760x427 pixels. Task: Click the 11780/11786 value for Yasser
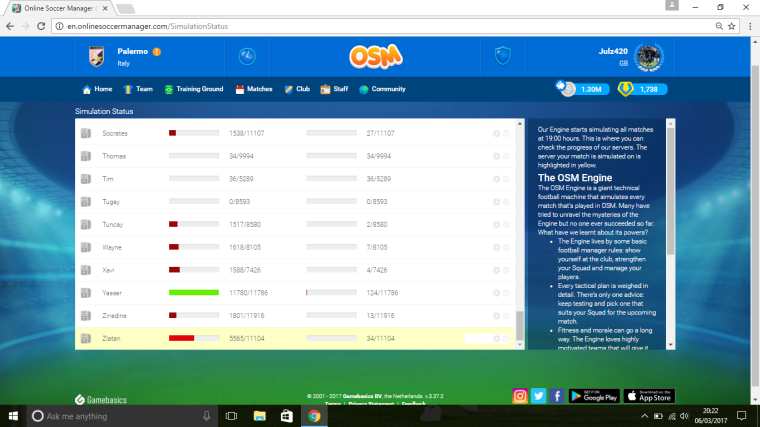tap(249, 293)
